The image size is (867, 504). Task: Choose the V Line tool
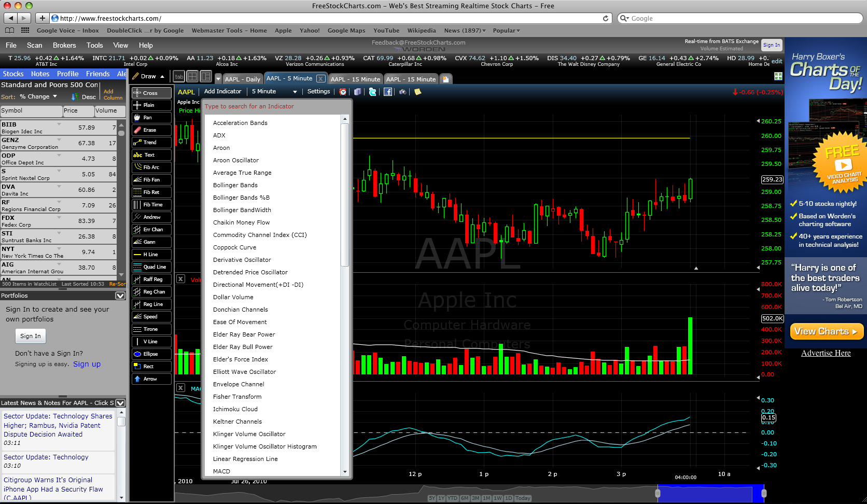coord(151,342)
